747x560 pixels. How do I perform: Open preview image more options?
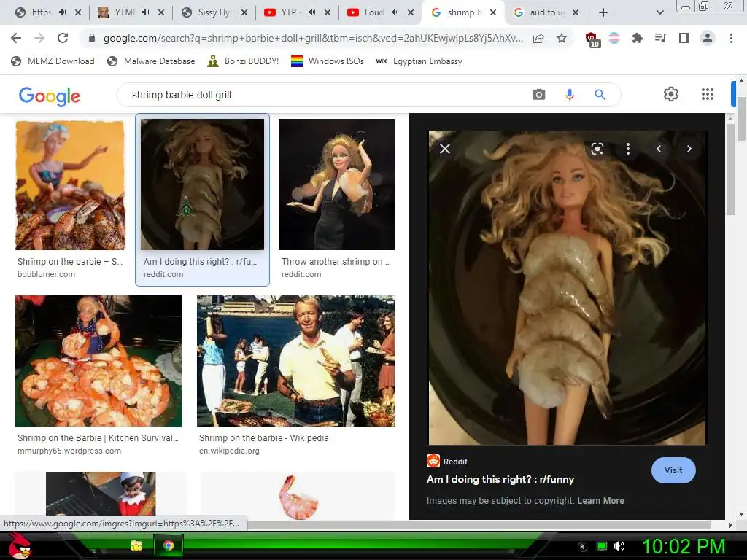628,149
